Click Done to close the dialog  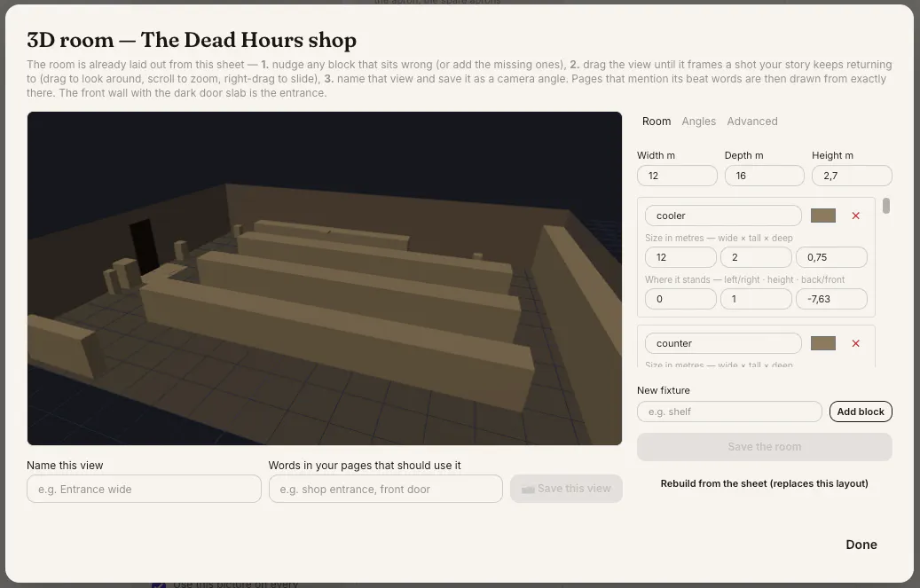tap(861, 545)
